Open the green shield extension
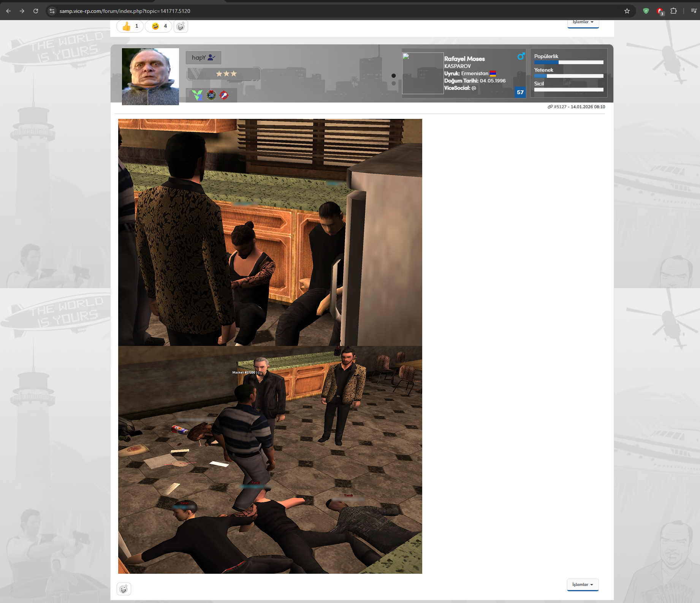 [x=646, y=11]
